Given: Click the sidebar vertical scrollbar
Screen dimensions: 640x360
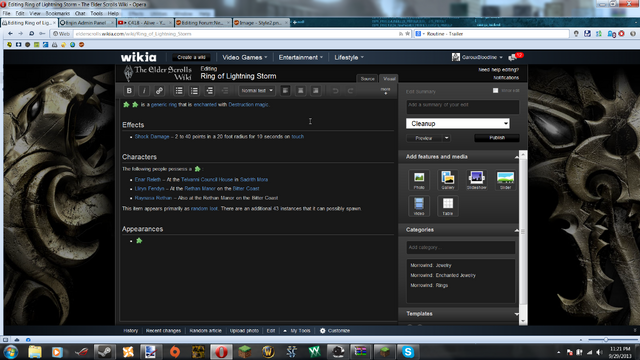Looking at the screenshot, I should tap(523, 237).
